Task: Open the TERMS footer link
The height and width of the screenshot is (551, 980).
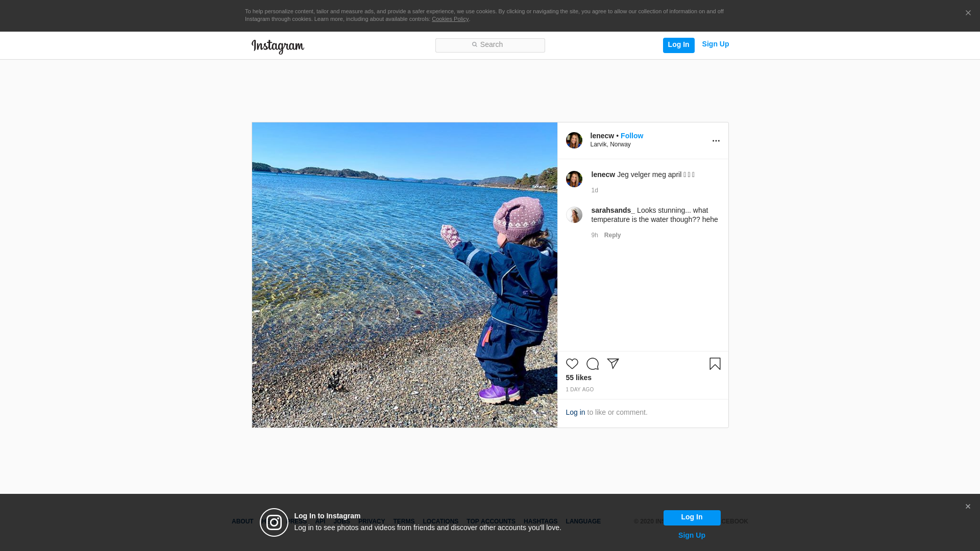Action: [x=404, y=521]
